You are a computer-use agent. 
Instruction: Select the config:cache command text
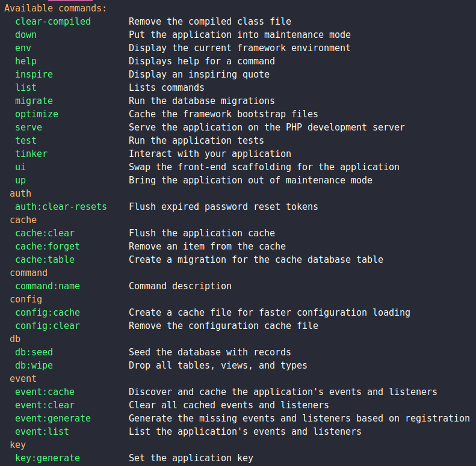pos(48,313)
